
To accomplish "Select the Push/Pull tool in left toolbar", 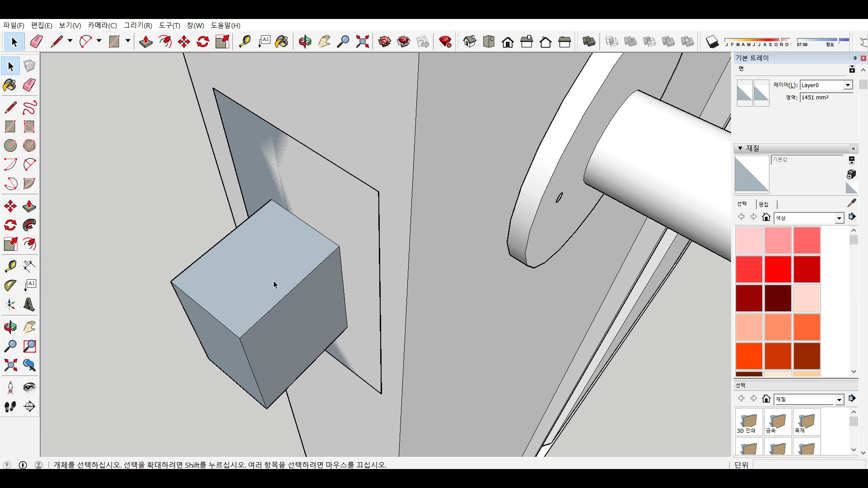I will click(29, 206).
